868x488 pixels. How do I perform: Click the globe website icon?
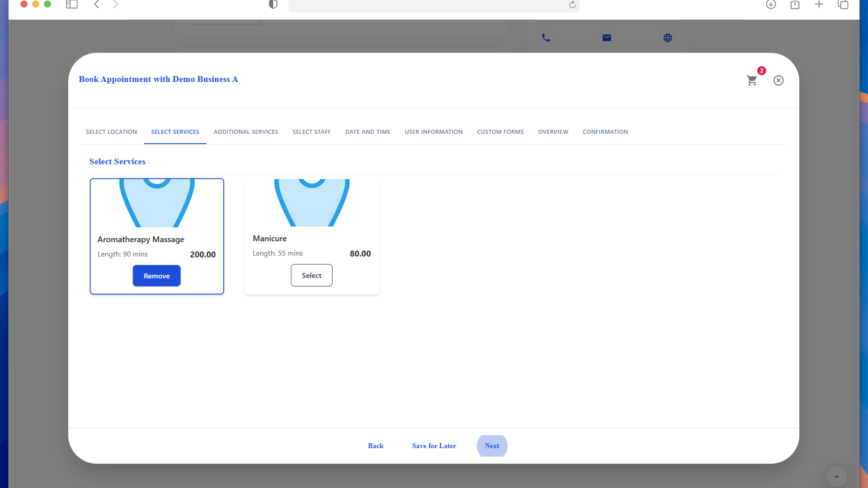click(x=668, y=38)
